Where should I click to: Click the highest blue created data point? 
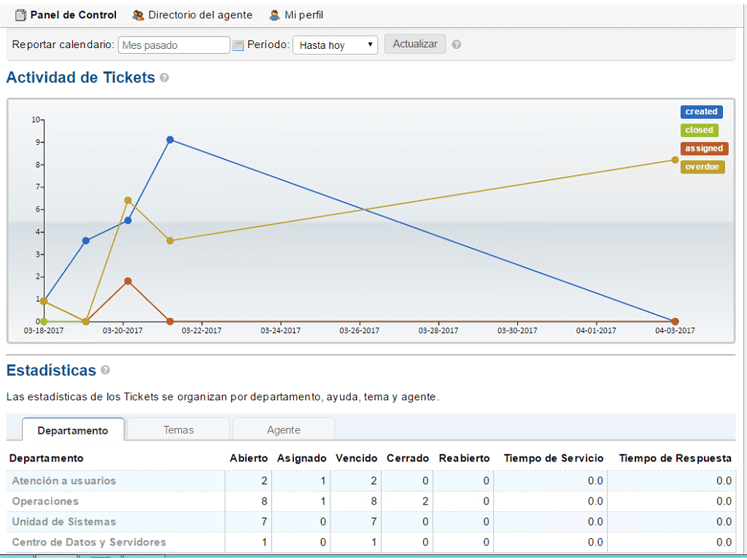[170, 139]
